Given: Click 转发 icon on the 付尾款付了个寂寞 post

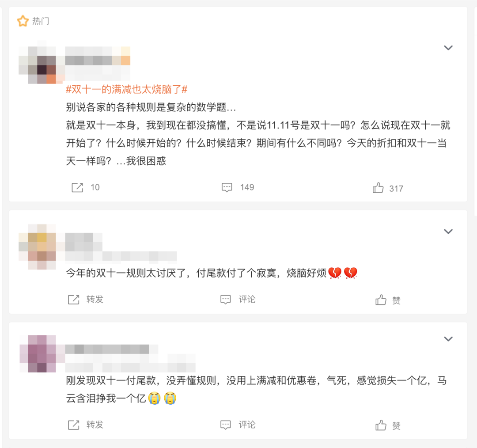Looking at the screenshot, I should tap(73, 300).
